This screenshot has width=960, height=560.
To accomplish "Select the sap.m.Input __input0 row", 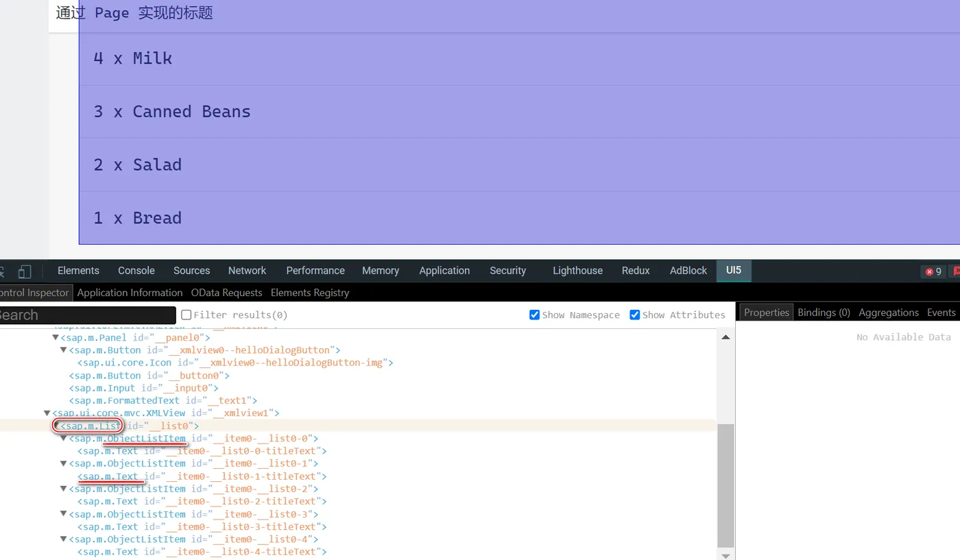I will [x=143, y=388].
